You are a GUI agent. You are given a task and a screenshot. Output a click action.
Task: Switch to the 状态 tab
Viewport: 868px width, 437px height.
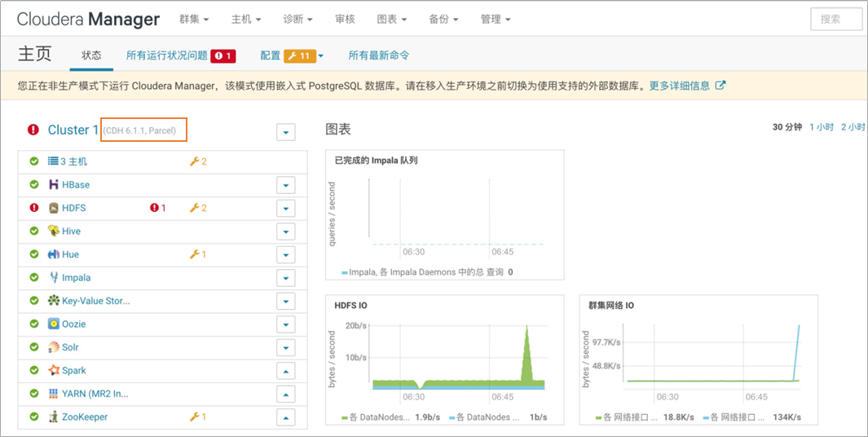pyautogui.click(x=91, y=55)
